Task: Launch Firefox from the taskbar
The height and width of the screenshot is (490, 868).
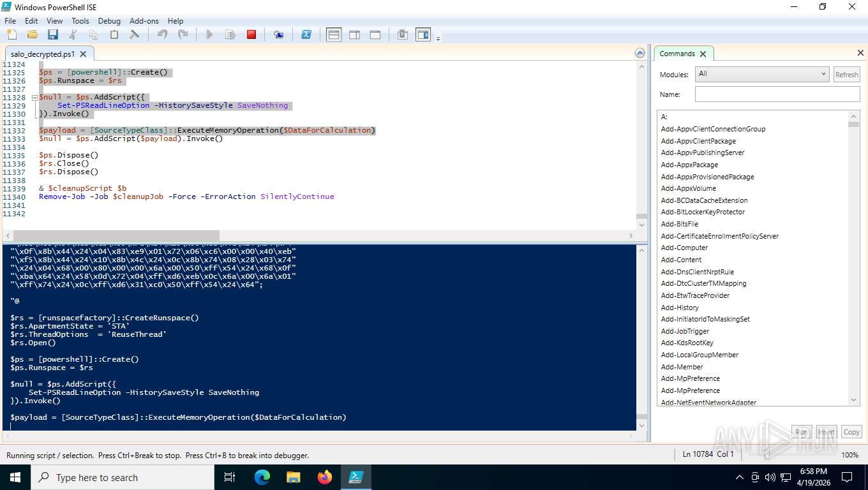Action: [324, 477]
